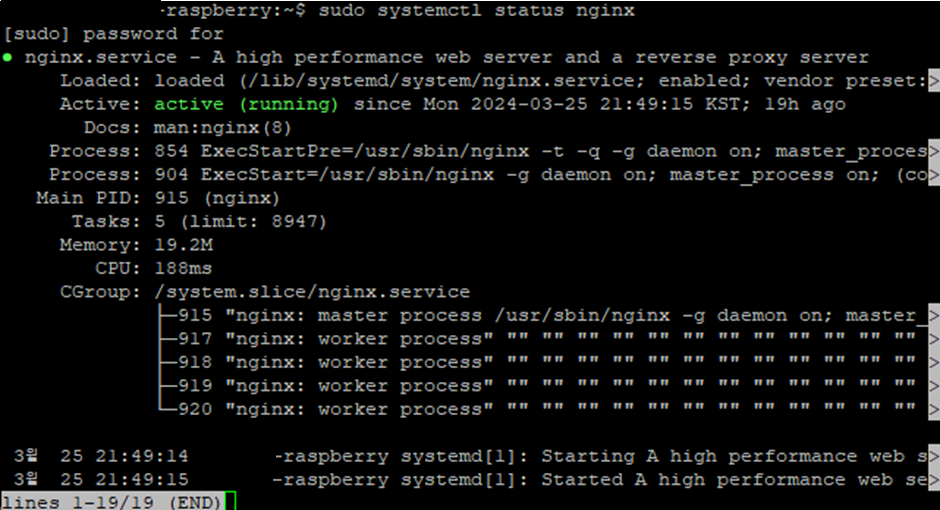Click 'Tasks: 5 (limit: 8947)' value

click(240, 222)
